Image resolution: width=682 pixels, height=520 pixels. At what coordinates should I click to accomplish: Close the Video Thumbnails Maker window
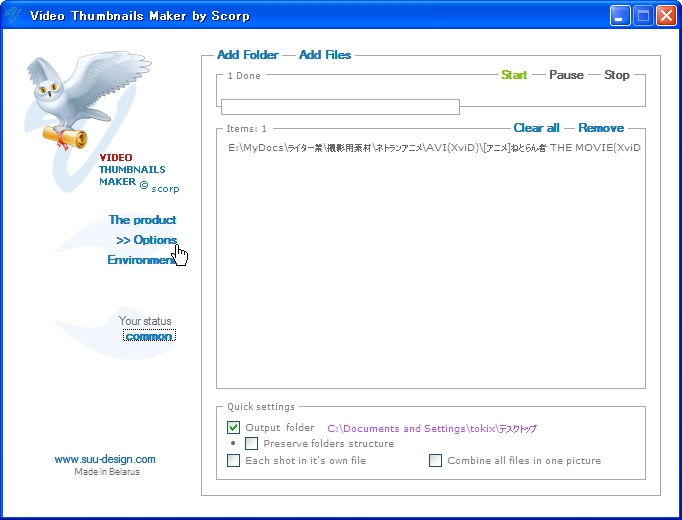pos(666,16)
